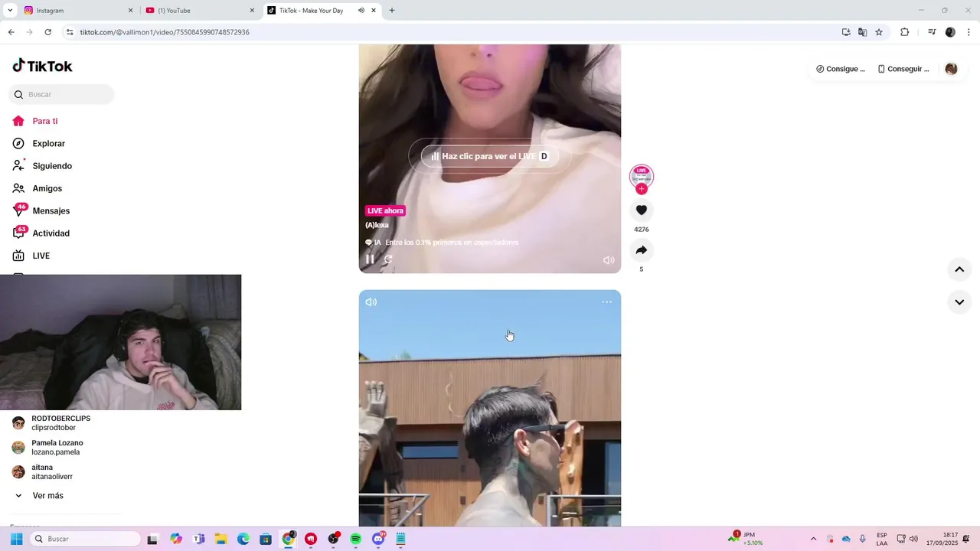Open Chrome three-dot menu
Viewport: 980px width, 551px height.
[x=969, y=32]
